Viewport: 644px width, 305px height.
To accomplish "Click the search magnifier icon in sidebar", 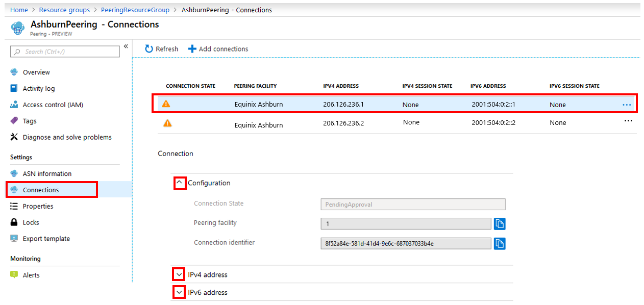I will [17, 52].
